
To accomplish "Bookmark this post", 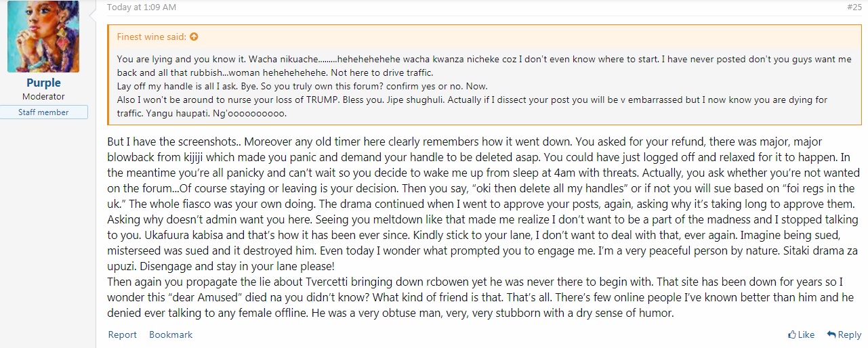I will [x=171, y=334].
